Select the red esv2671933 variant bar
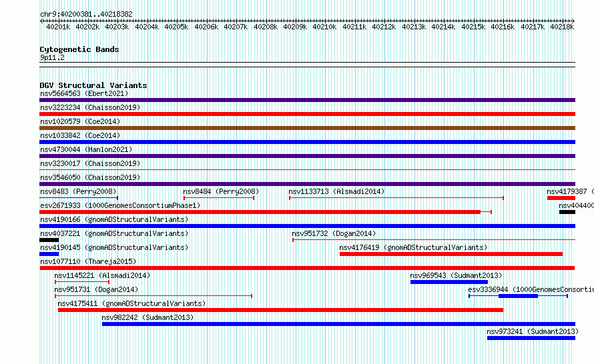The height and width of the screenshot is (364, 594). pos(266,212)
